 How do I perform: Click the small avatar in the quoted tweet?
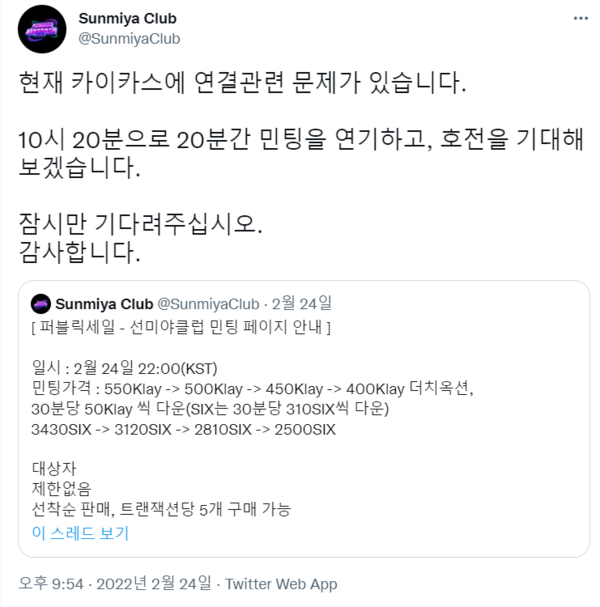click(41, 304)
